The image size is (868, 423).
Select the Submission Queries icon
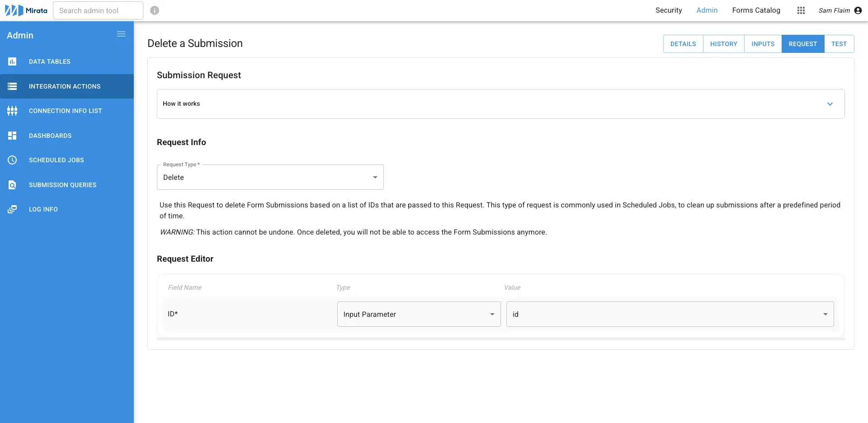(x=12, y=185)
